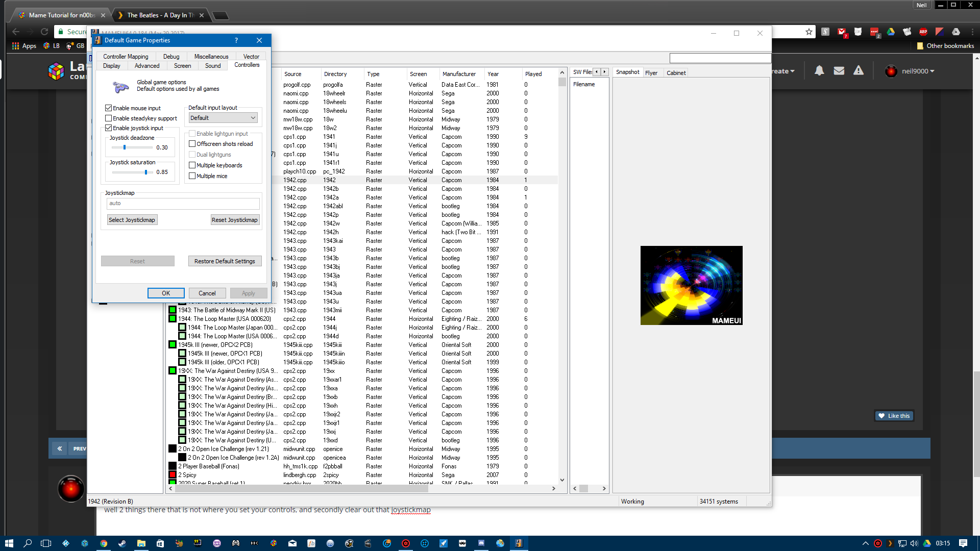
Task: Click the SW Files tab left scroll arrow
Action: pos(597,72)
